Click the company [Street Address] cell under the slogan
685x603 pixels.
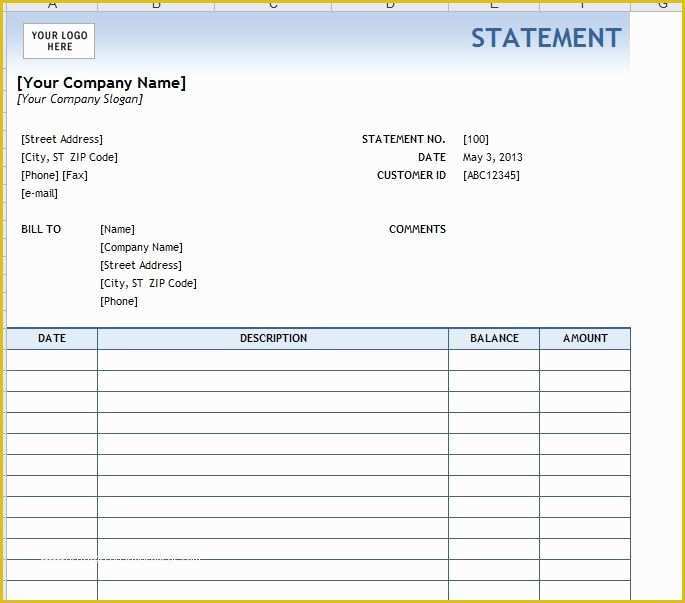coord(62,139)
